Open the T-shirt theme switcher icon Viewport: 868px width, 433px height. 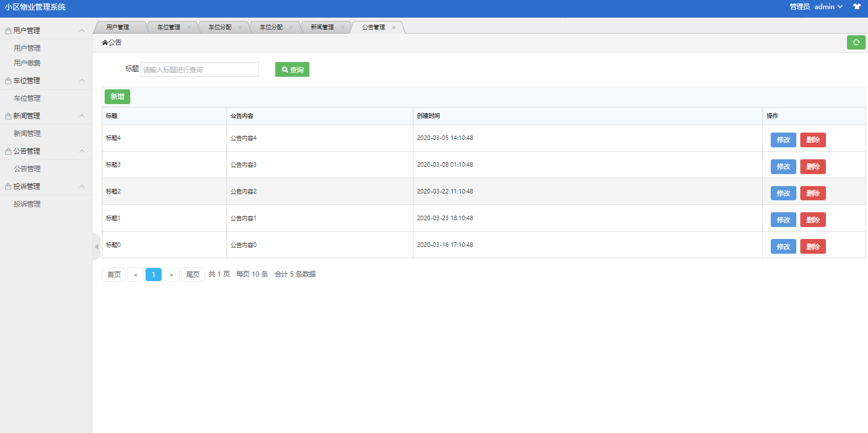(857, 7)
